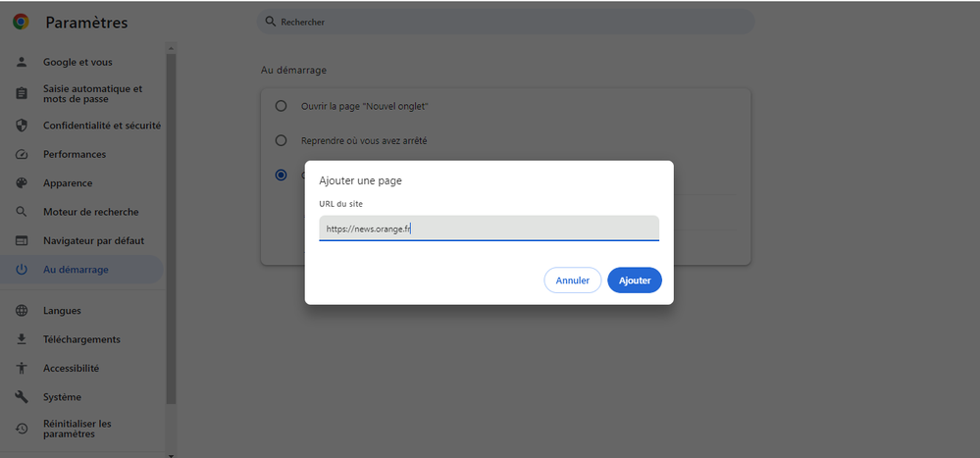This screenshot has height=458, width=980.
Task: Open Réinitialiser les paramètres section
Action: (77, 429)
